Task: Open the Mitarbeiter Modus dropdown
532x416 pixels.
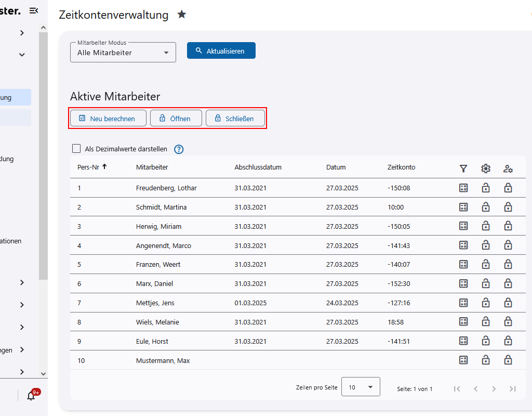Action: (x=123, y=53)
